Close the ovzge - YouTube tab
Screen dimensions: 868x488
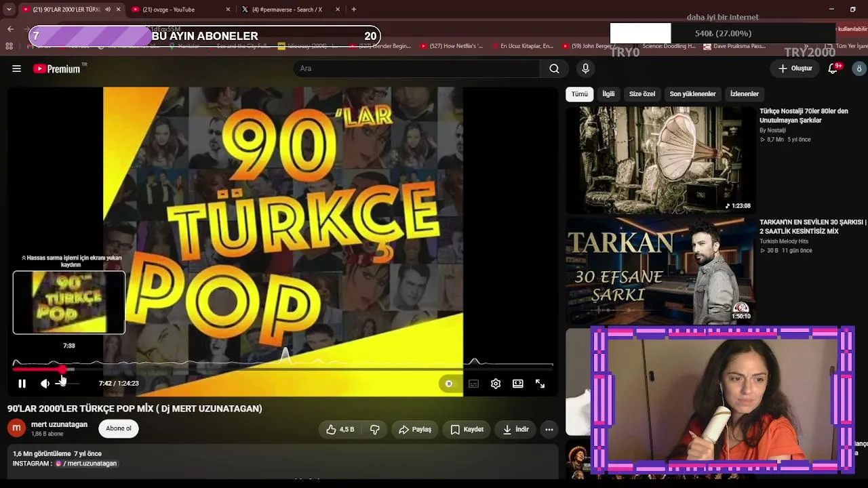(228, 9)
